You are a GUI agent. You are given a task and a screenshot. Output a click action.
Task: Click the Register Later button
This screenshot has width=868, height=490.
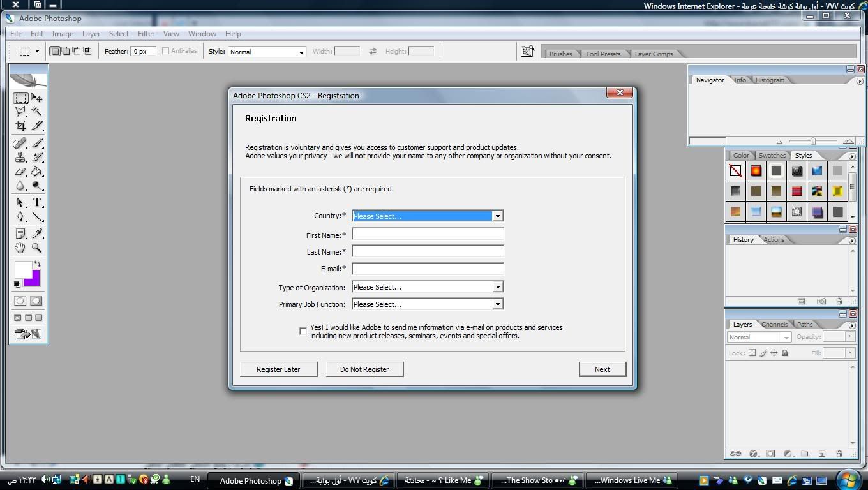click(278, 369)
